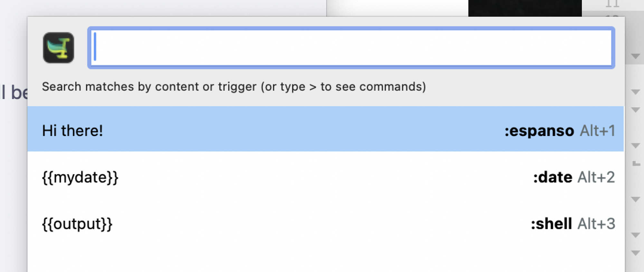644x272 pixels.
Task: Click the small corner icon right of Alt+2
Action: [636, 164]
